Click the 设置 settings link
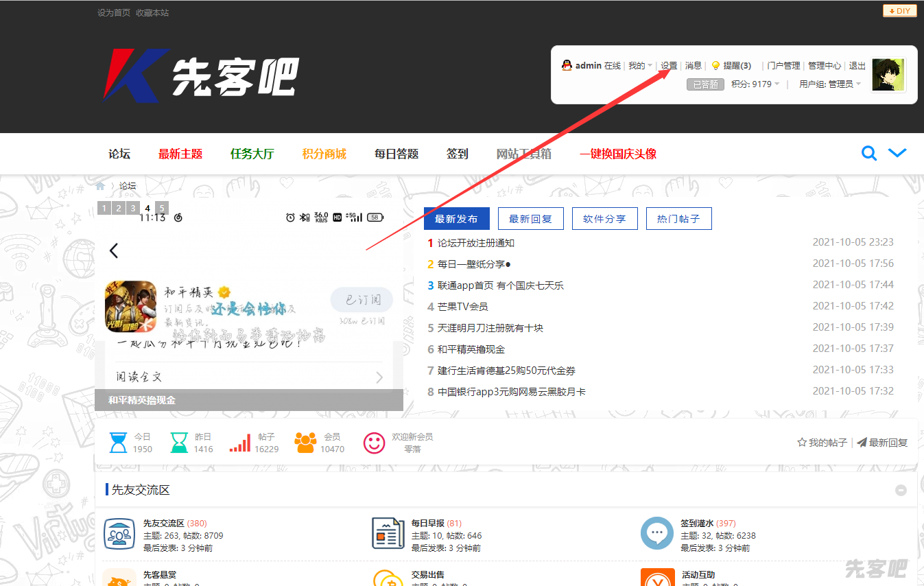The height and width of the screenshot is (586, 924). pos(669,66)
